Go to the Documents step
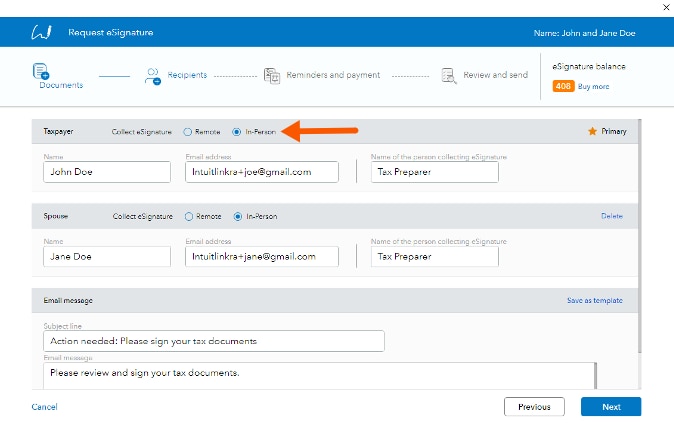 pos(61,85)
